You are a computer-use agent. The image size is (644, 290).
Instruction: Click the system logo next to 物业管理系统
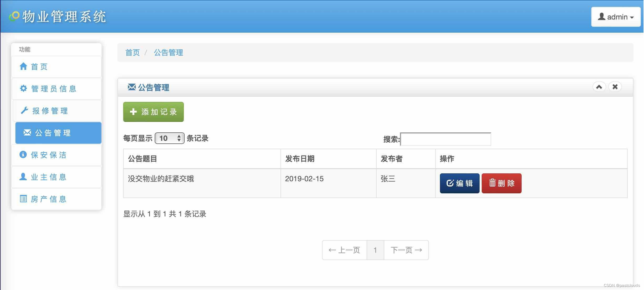coord(14,16)
